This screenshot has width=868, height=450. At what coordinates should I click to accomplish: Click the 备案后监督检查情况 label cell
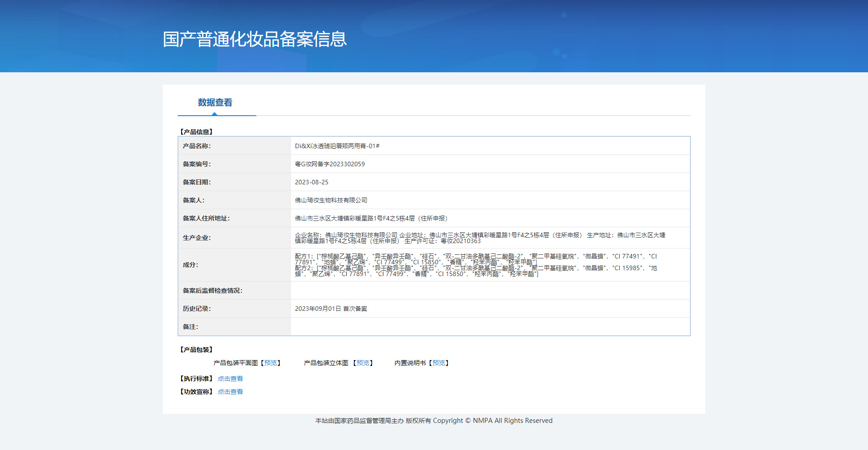coord(234,291)
